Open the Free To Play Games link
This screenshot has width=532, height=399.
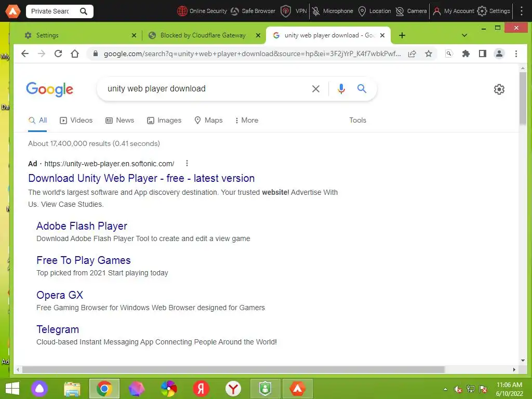pyautogui.click(x=84, y=260)
